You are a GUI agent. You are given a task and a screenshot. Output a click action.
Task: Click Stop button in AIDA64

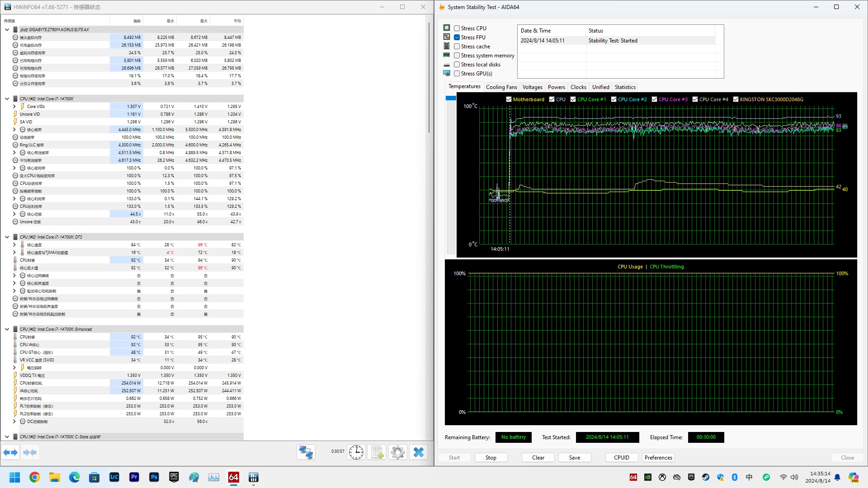(x=491, y=458)
